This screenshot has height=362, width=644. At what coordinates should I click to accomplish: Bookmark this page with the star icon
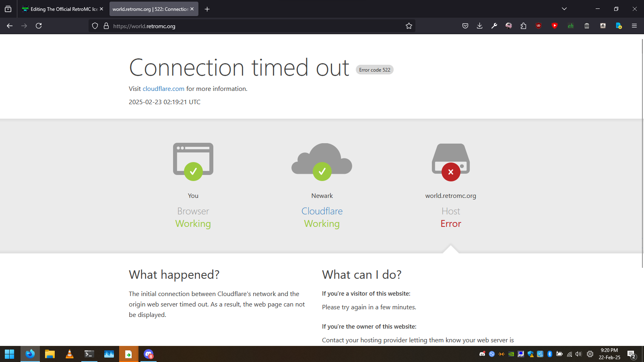(x=409, y=26)
